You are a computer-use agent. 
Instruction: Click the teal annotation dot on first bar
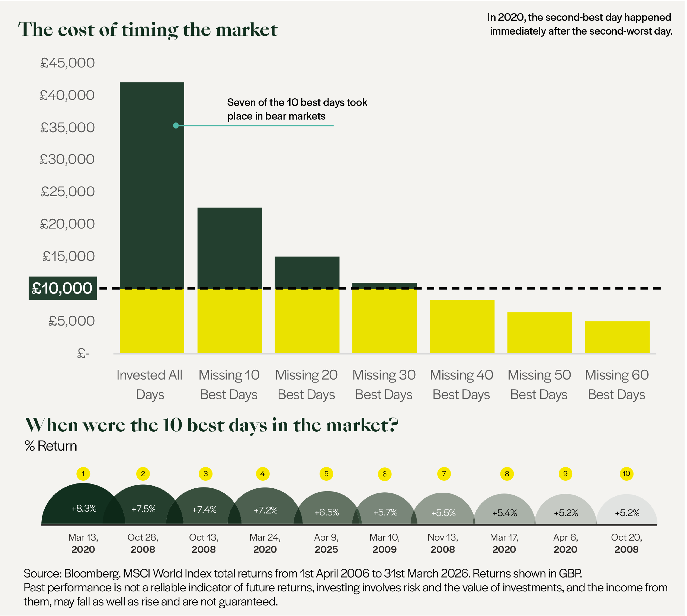(176, 126)
